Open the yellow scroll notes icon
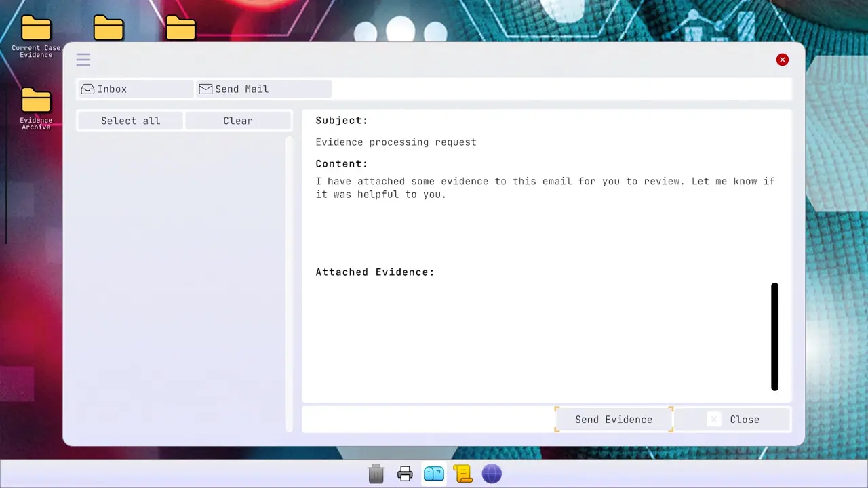The width and height of the screenshot is (868, 488). (463, 473)
